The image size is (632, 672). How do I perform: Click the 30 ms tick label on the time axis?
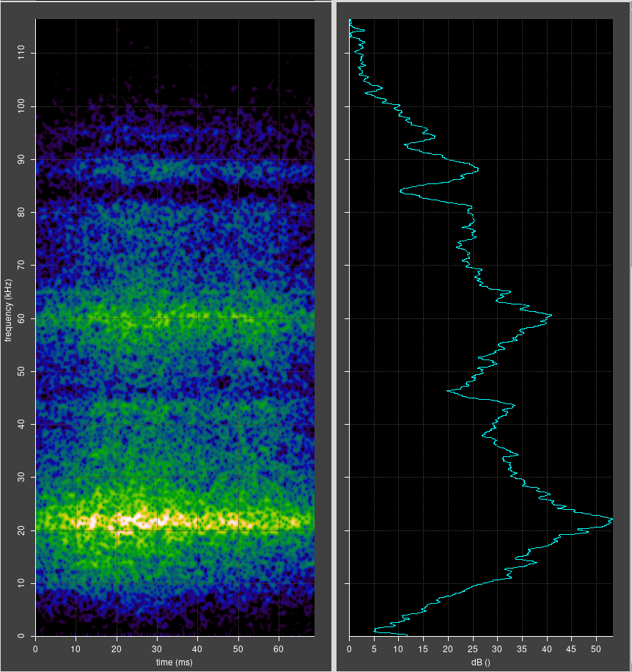(157, 649)
